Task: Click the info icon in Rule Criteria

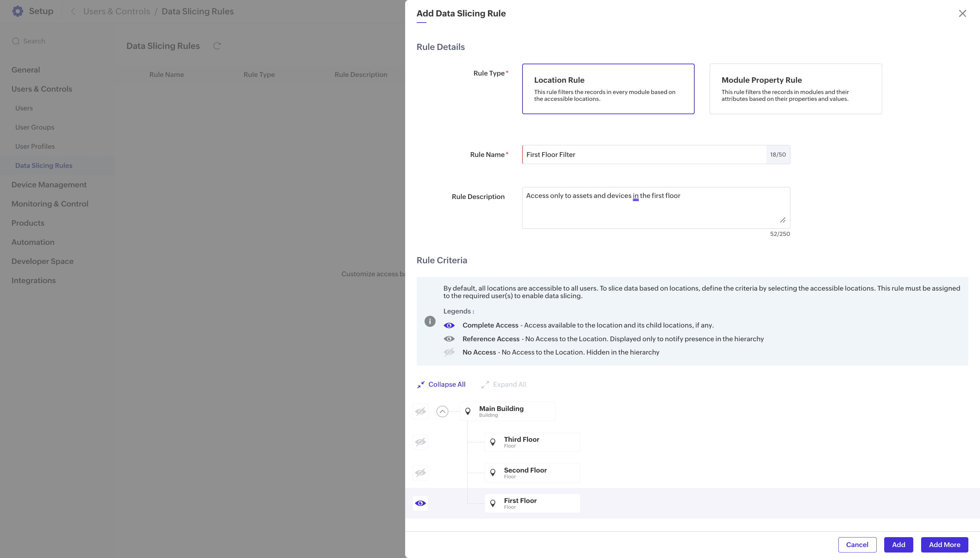Action: [x=430, y=321]
